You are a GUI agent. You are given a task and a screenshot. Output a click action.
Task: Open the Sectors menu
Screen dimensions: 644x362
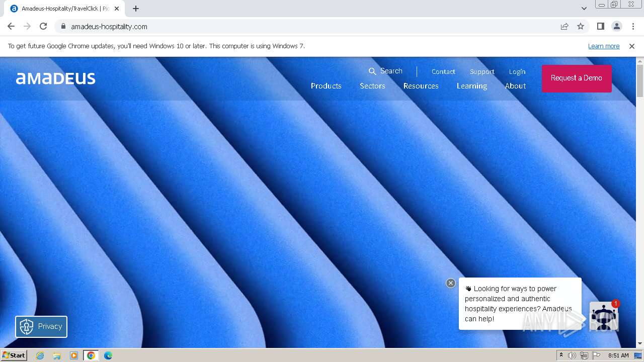tap(372, 86)
